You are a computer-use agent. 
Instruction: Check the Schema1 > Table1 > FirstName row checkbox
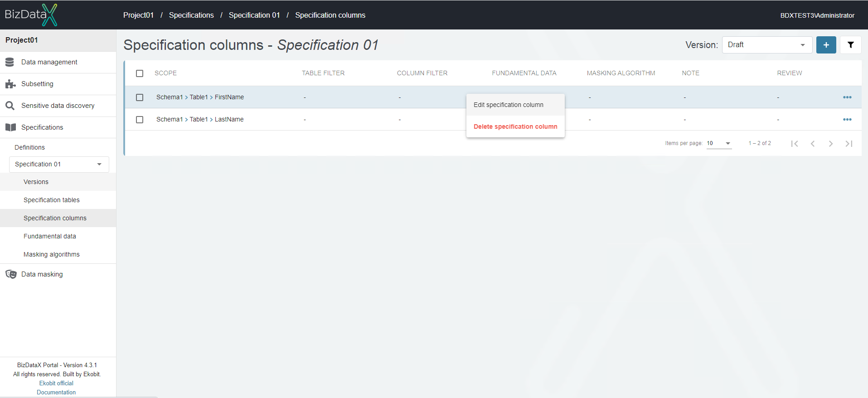click(140, 97)
